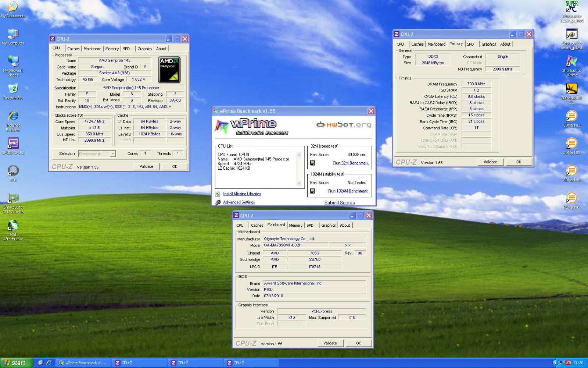Open Shortcut to super_pi_mod icon
Screen dimensions: 588x368
(571, 11)
